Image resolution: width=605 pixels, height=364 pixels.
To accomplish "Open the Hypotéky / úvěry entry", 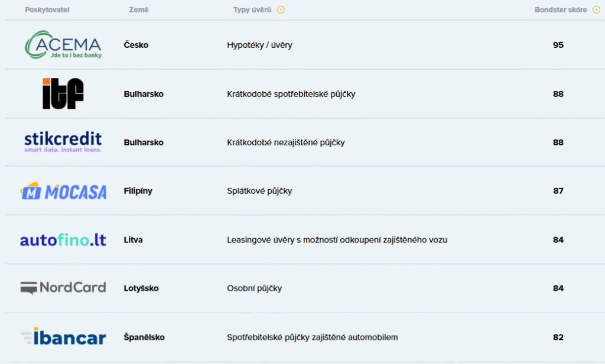I will [260, 45].
